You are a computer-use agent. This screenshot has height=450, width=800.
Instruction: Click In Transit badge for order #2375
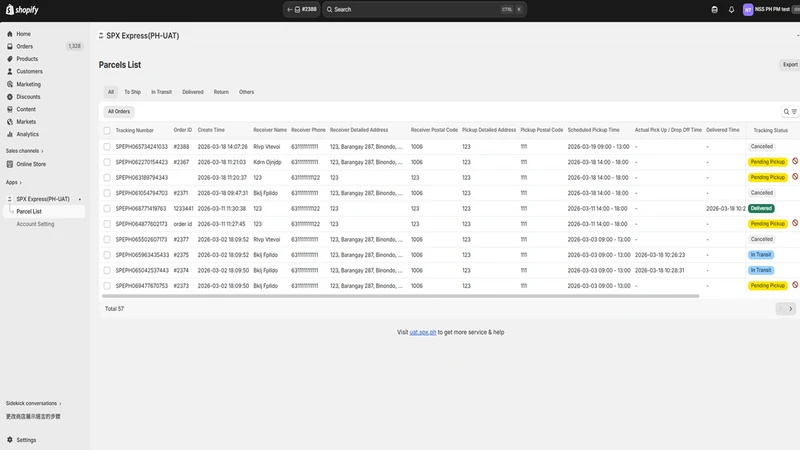[x=761, y=255]
